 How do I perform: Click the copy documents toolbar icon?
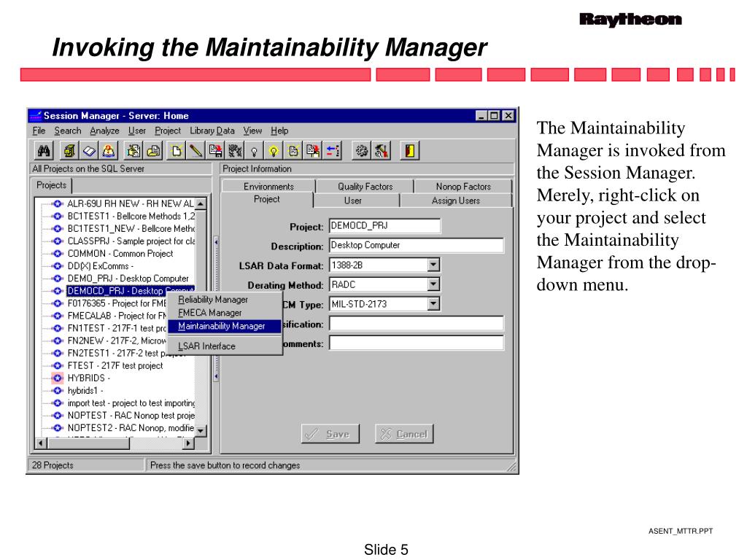(x=313, y=151)
